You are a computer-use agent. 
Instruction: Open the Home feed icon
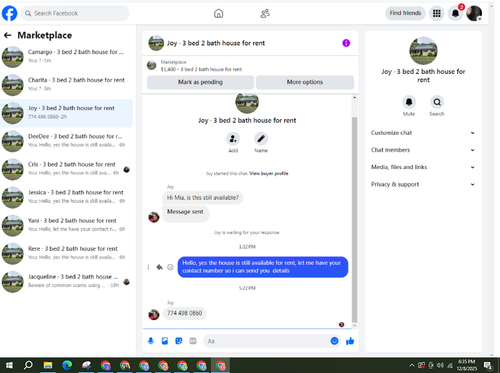point(218,13)
